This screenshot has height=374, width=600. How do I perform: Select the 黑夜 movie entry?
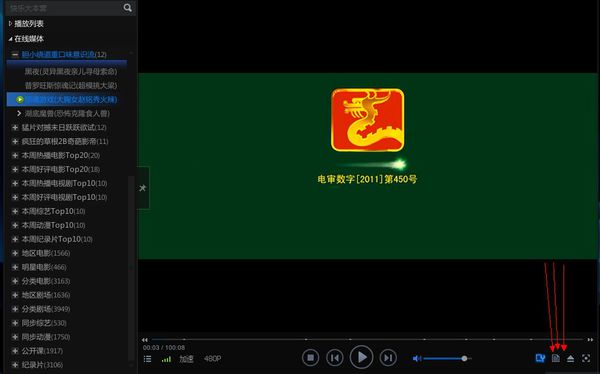(71, 71)
